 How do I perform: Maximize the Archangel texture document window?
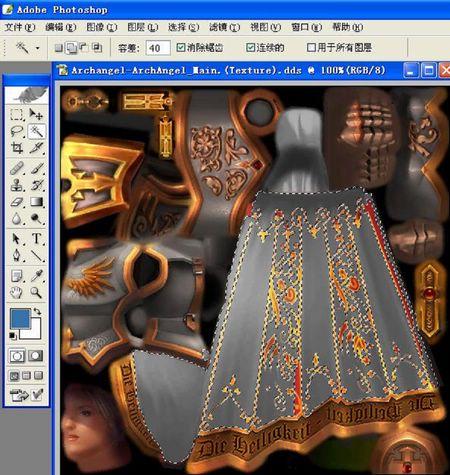click(428, 70)
